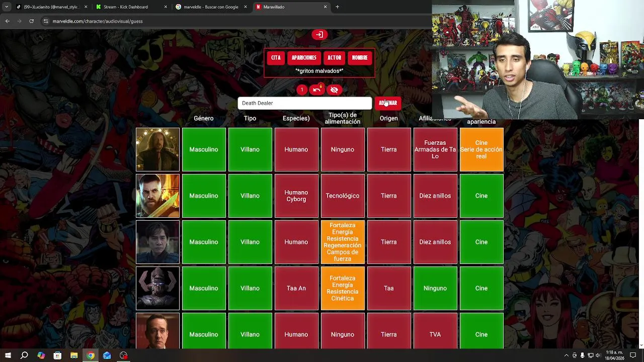Click the Tecnológico power type cell

pos(343,196)
